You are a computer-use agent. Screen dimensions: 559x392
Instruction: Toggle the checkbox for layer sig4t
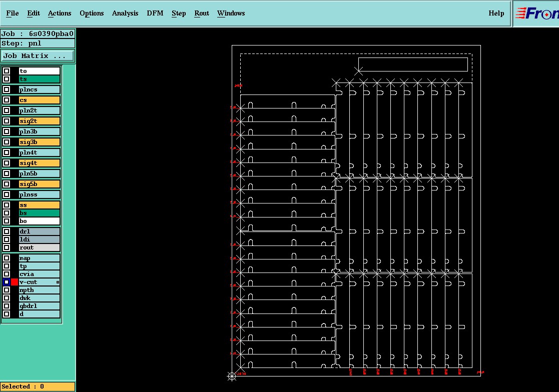coord(7,163)
